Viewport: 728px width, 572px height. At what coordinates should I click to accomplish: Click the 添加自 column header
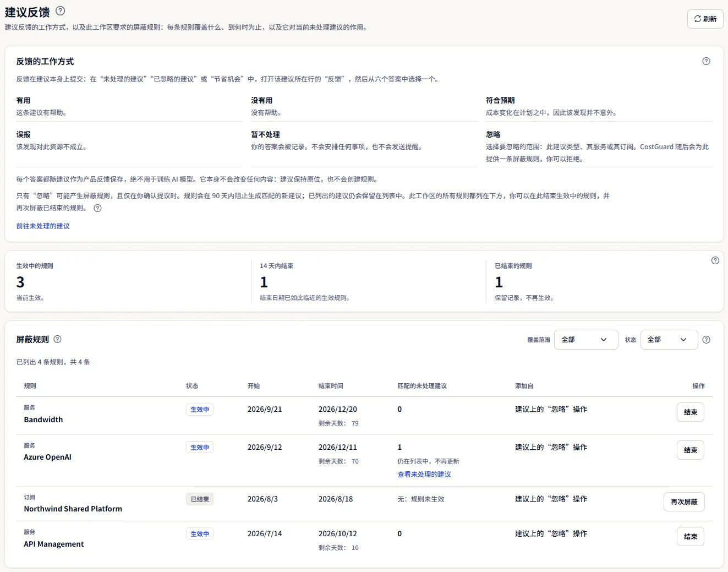click(x=524, y=386)
